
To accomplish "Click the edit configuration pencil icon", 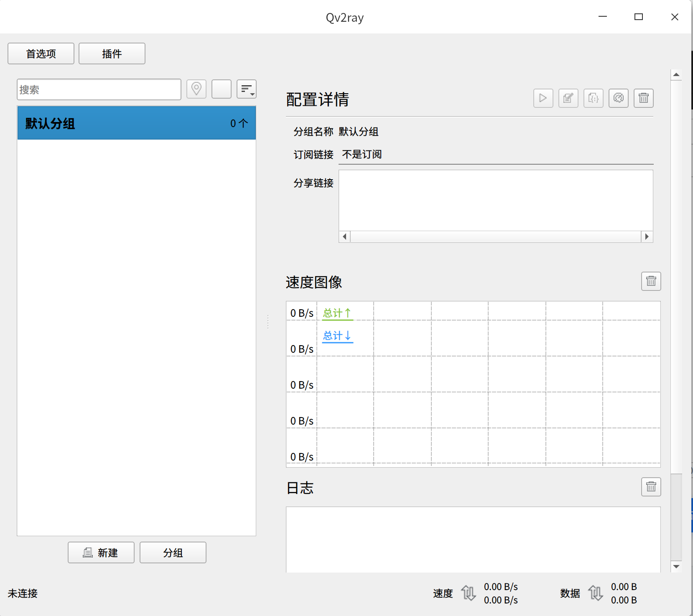I will coord(568,98).
